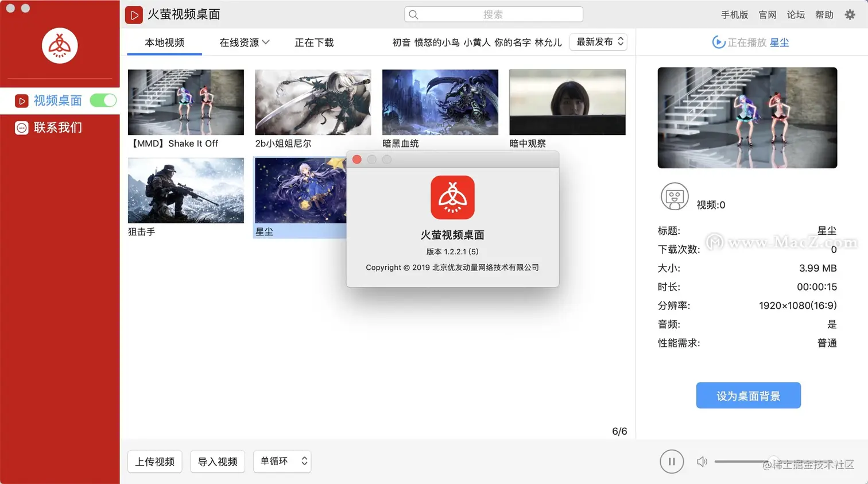Open 联系我们 in the sidebar

tap(58, 127)
